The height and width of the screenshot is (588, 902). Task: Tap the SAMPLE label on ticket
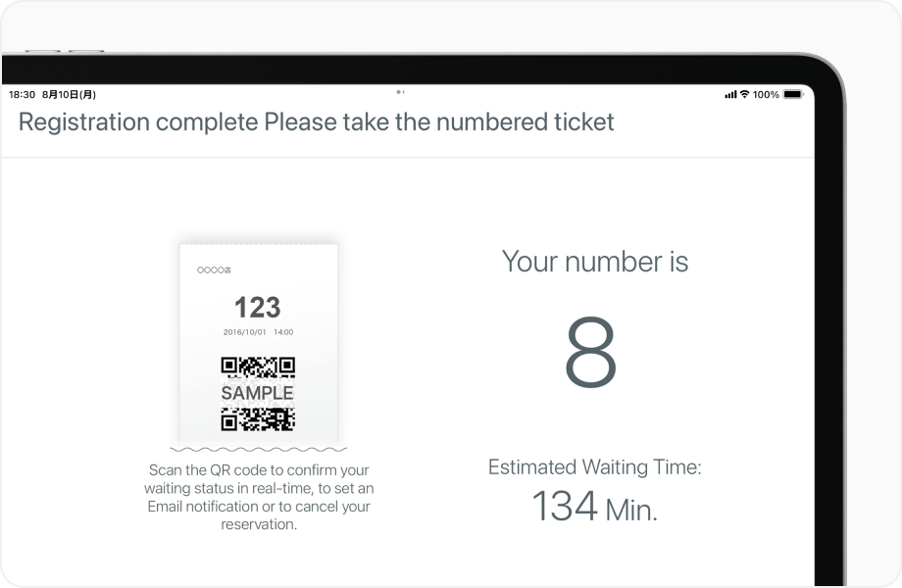(257, 393)
